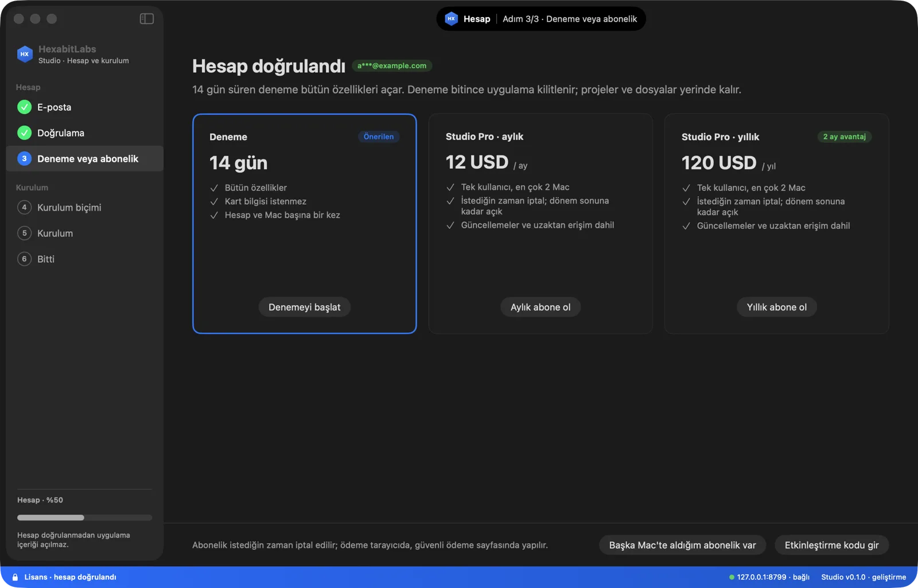This screenshot has width=918, height=588.
Task: Click Hesap doğrulanmadan uygulama içeriği açılmaz note
Action: pos(73,540)
